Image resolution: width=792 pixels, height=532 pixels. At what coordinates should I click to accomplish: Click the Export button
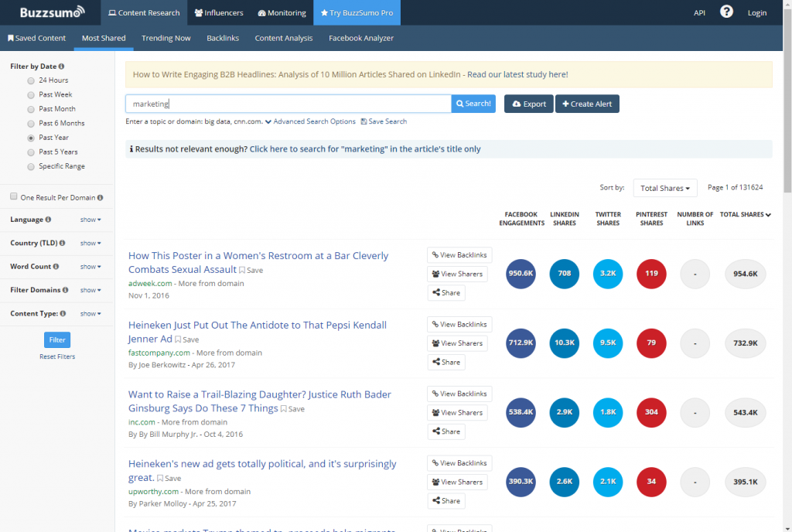(x=529, y=104)
